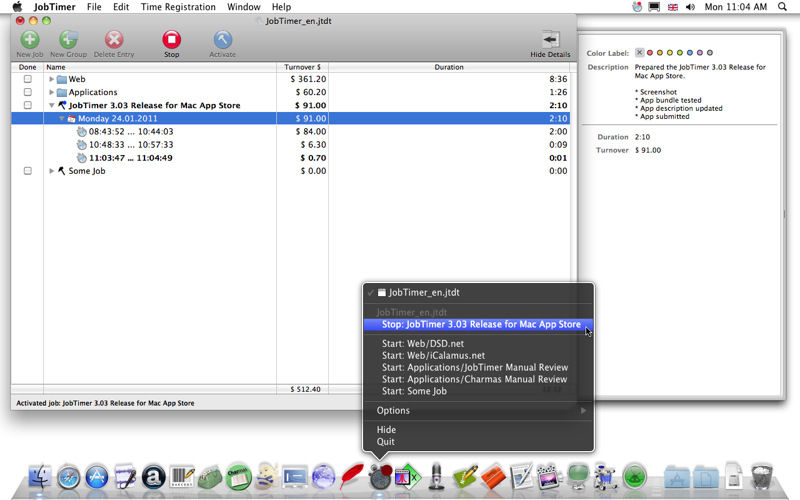
Task: Click the New Group toolbar icon
Action: [68, 40]
